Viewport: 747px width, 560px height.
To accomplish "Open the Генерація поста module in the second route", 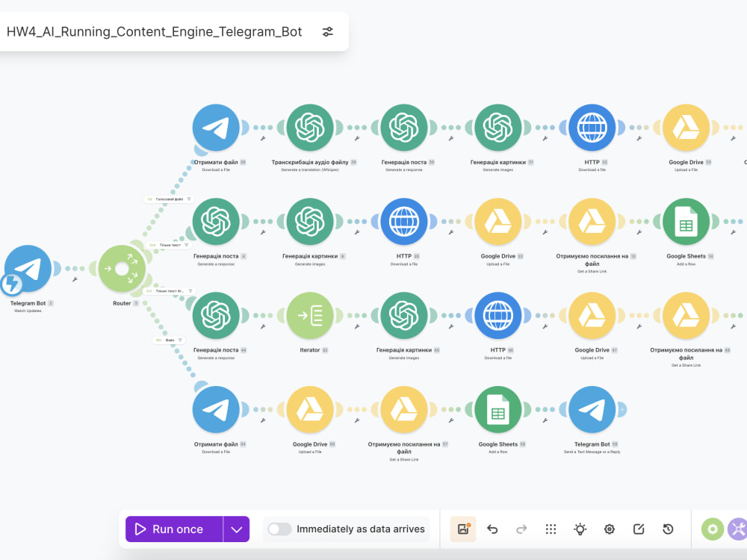I will 217,222.
